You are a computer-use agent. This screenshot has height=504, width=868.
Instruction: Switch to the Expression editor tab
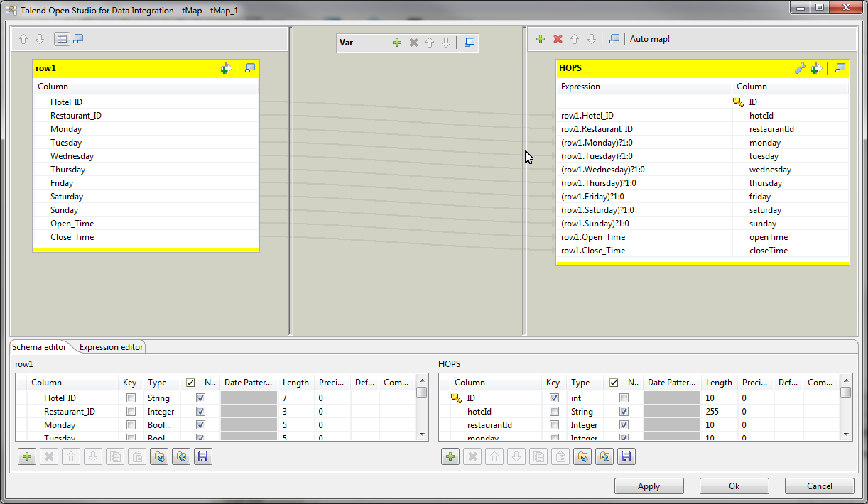(110, 347)
